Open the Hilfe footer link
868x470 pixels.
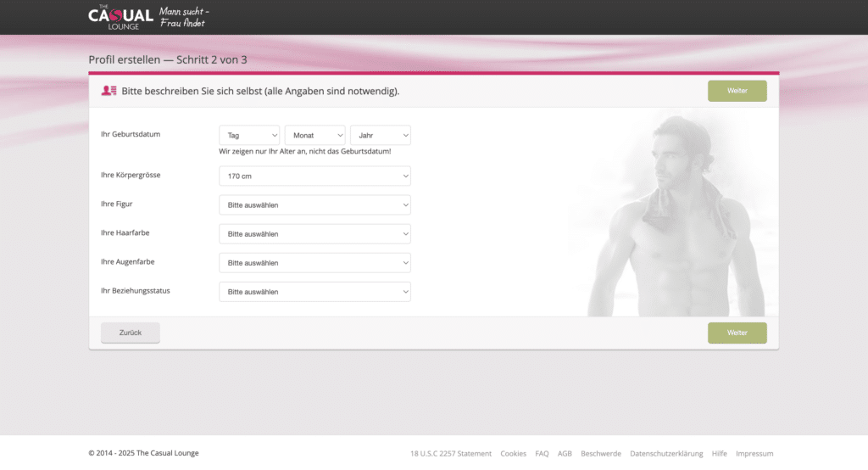[x=719, y=453]
